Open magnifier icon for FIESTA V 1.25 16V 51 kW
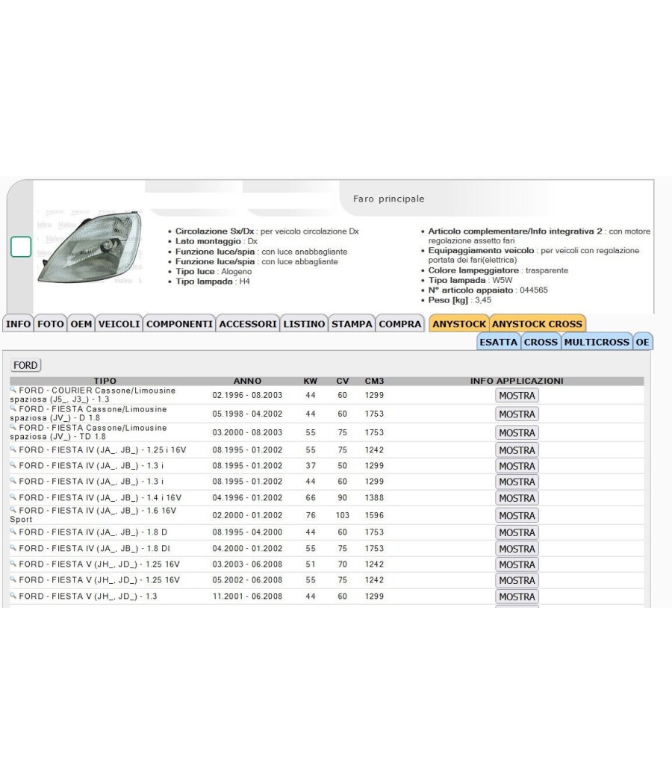The image size is (672, 784). click(13, 564)
